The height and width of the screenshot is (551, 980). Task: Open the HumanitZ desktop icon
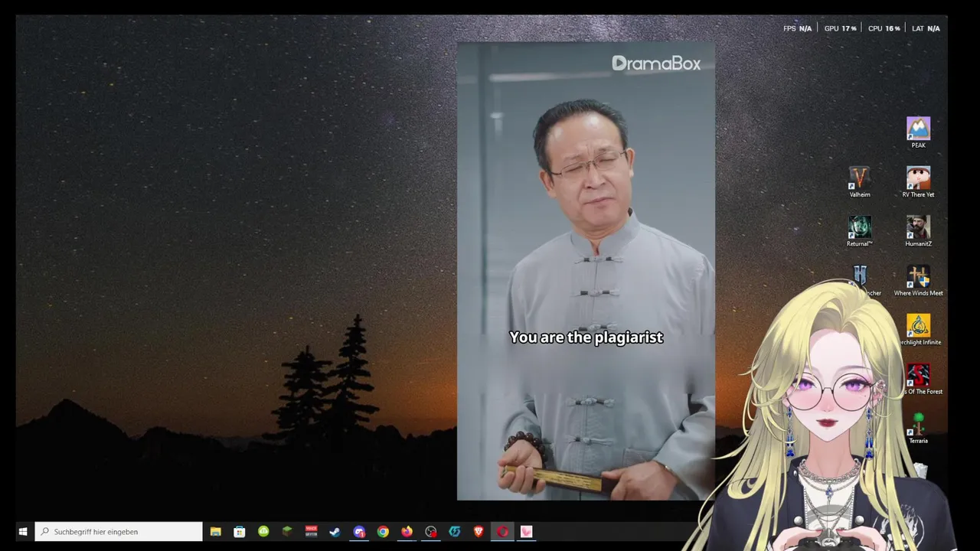pos(918,231)
